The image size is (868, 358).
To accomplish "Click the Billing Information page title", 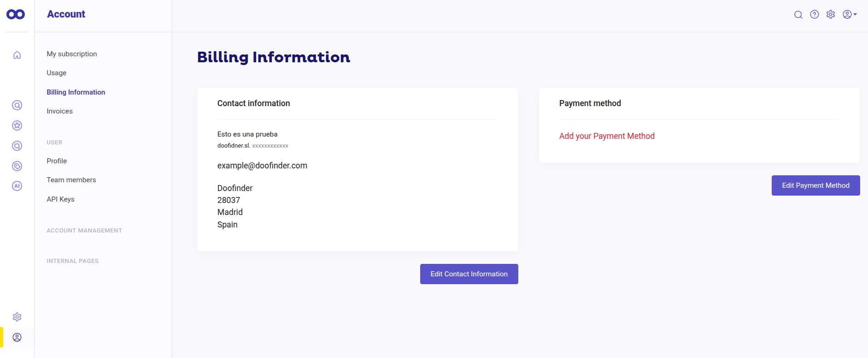I will coord(274,57).
